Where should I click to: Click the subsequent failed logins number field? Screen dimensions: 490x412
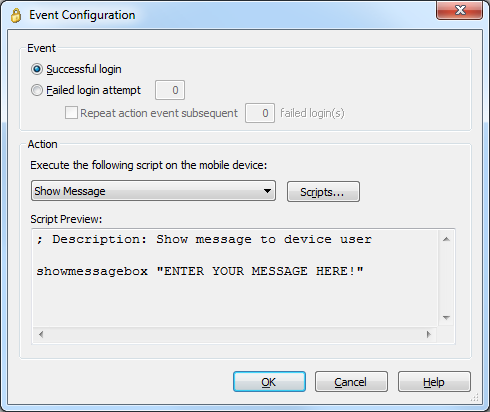click(x=260, y=113)
